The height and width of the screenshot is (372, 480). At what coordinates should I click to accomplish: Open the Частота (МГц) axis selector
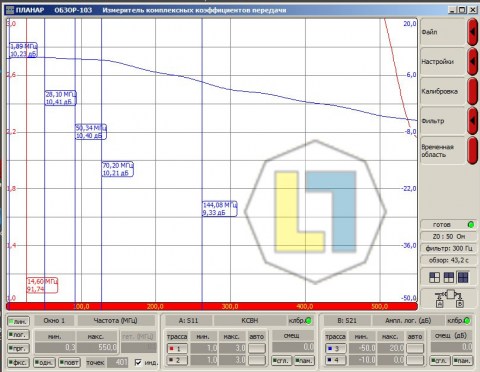(116, 321)
